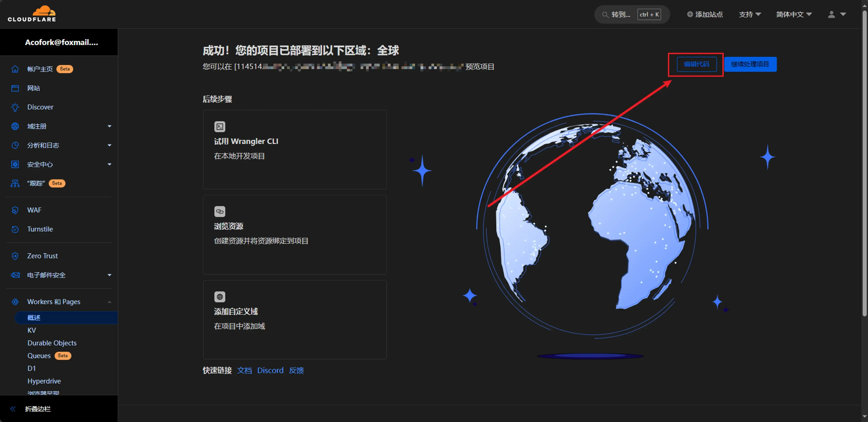
Task: Select KV in the sidebar
Action: click(32, 330)
